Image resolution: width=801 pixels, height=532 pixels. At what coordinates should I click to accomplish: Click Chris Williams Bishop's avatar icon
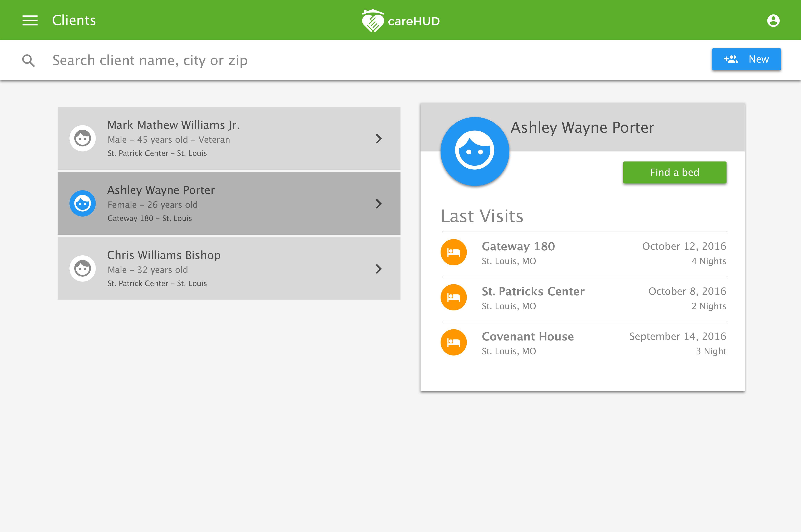click(x=82, y=269)
